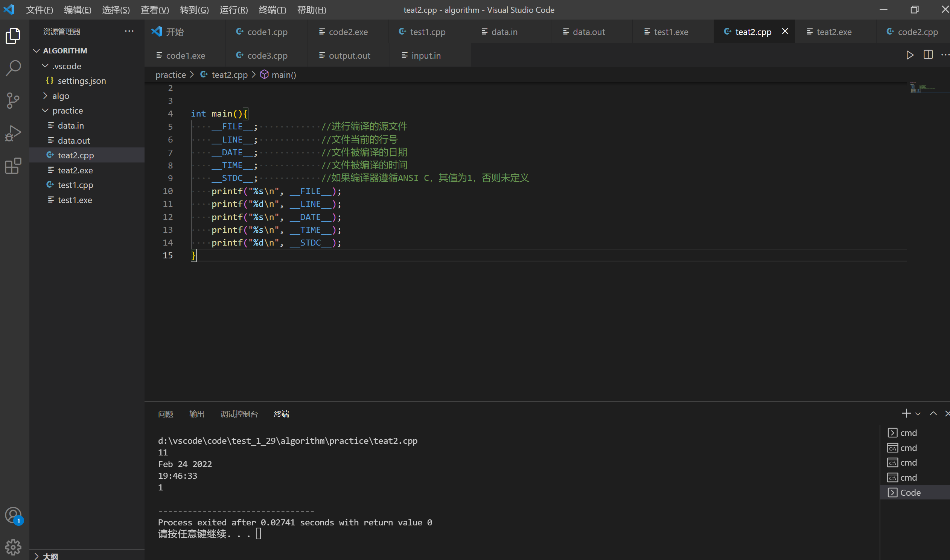Maximize the terminal panel with up chevron
950x560 pixels.
[x=933, y=414]
